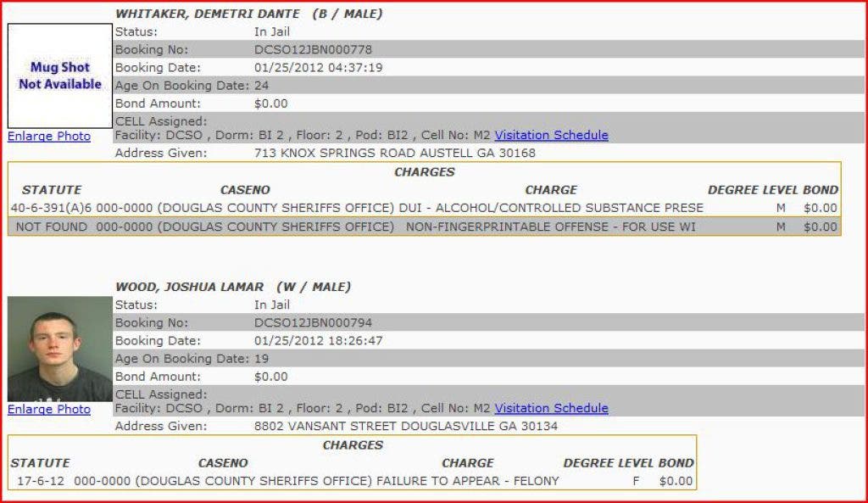Click the heading 'WOOD, JOSHUA LAMAR'
The image size is (868, 503).
pyautogui.click(x=190, y=287)
